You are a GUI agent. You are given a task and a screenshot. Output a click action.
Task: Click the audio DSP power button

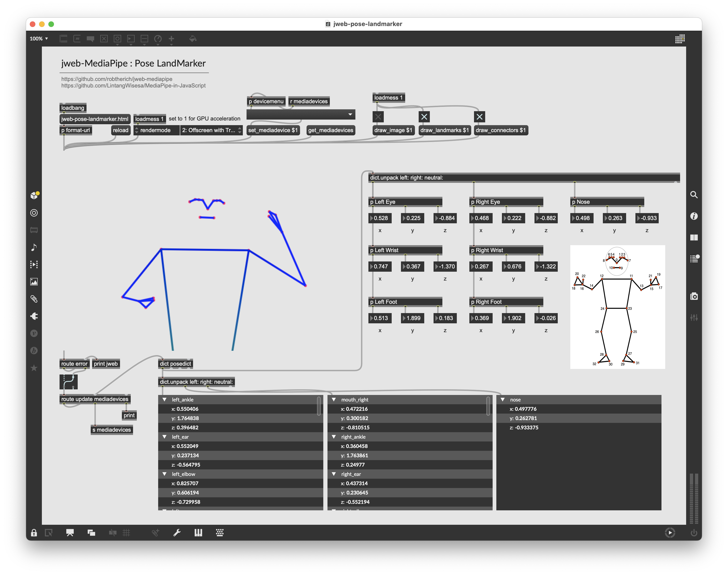[694, 533]
